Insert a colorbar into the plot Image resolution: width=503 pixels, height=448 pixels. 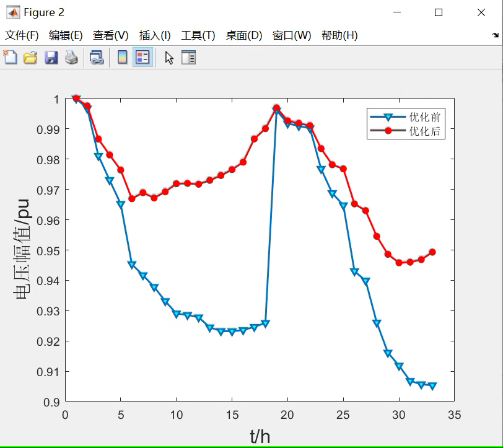tap(121, 57)
